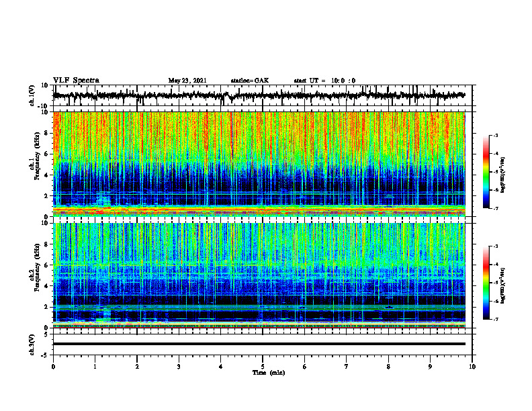Click the ch.1 spectrogram "2" kHz tick label
This screenshot has height=411, width=532.
click(46, 196)
